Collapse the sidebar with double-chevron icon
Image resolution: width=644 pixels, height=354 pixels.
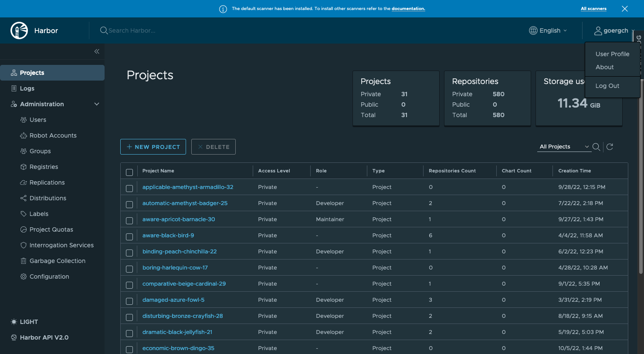97,51
